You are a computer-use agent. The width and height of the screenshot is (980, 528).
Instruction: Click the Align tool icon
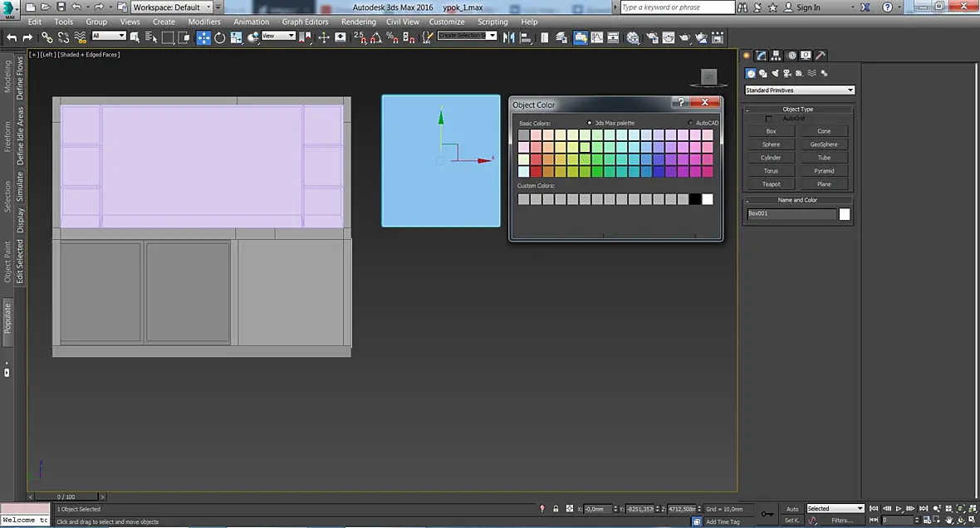tap(526, 37)
